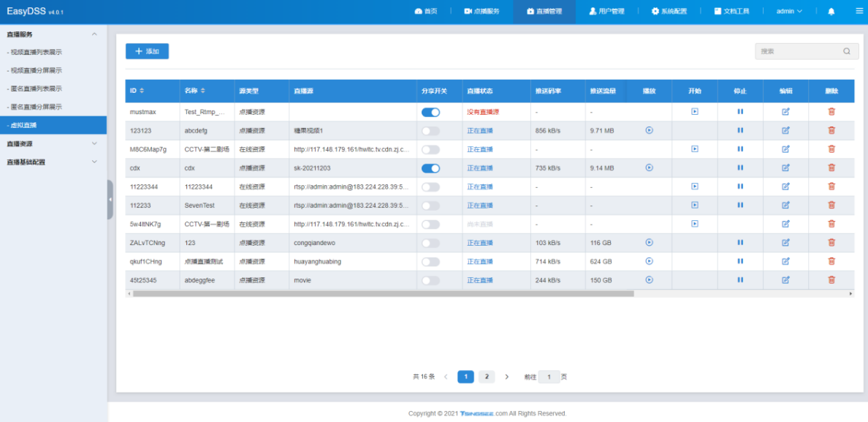Click the 前往 page number field
Viewport: 868px width, 422px height.
pyautogui.click(x=549, y=377)
